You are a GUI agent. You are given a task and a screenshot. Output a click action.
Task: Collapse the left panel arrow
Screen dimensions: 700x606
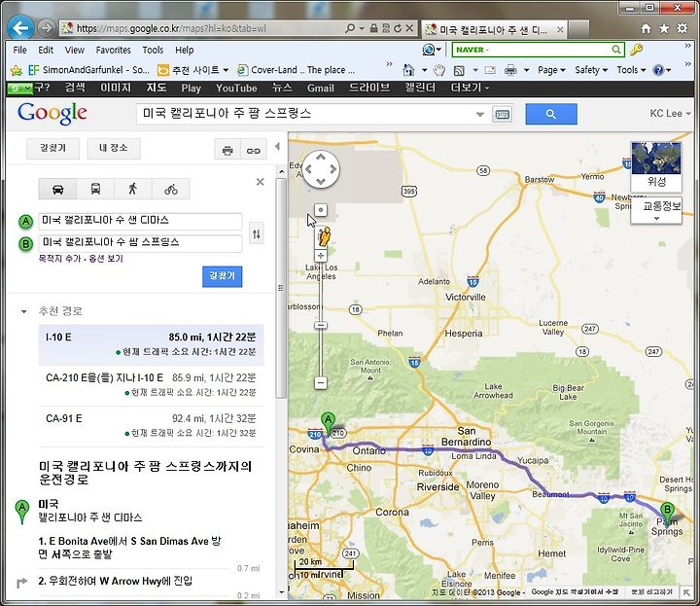[x=278, y=146]
